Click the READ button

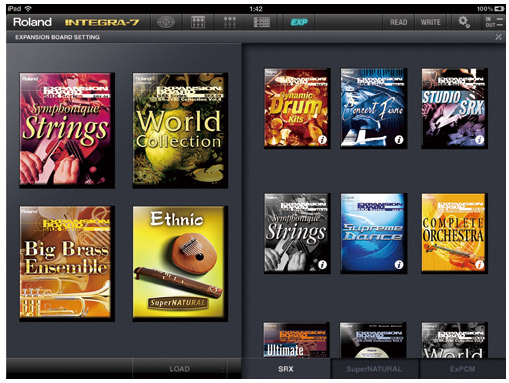[x=399, y=22]
